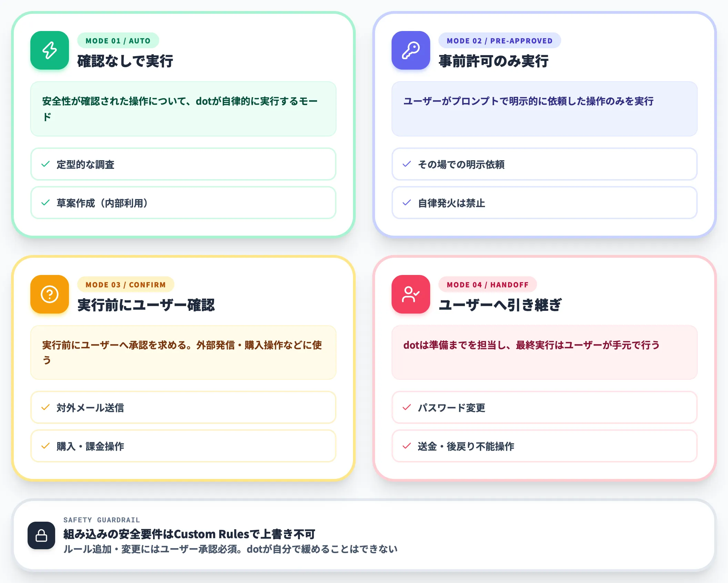
Task: Select the 送金・後戻り不能操作 list row
Action: [x=545, y=446]
